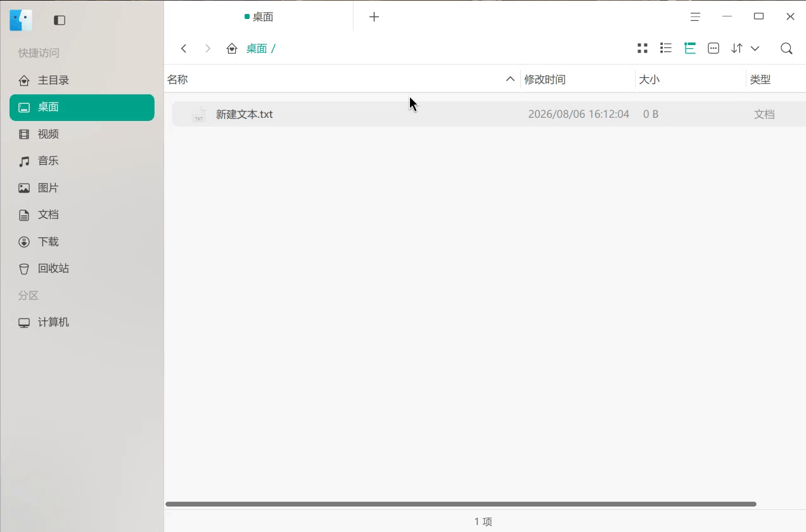Click the home icon in address bar
This screenshot has height=532, width=806.
[x=232, y=49]
